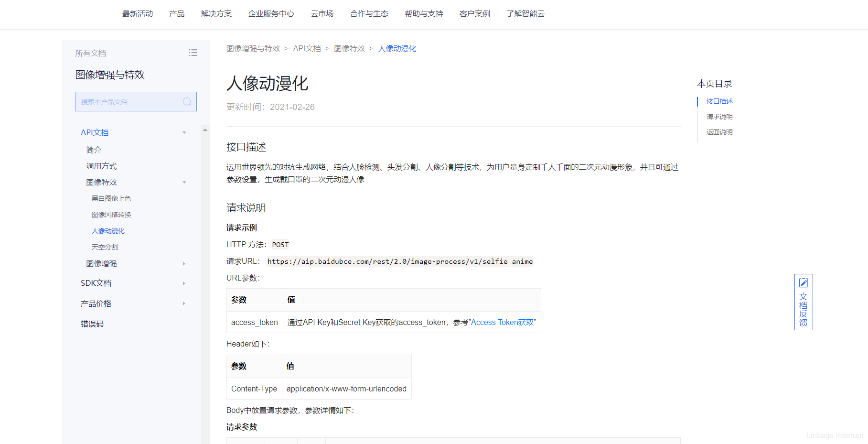Expand the 产品价格 section
Screen dimensions: 868x444
tap(184, 303)
